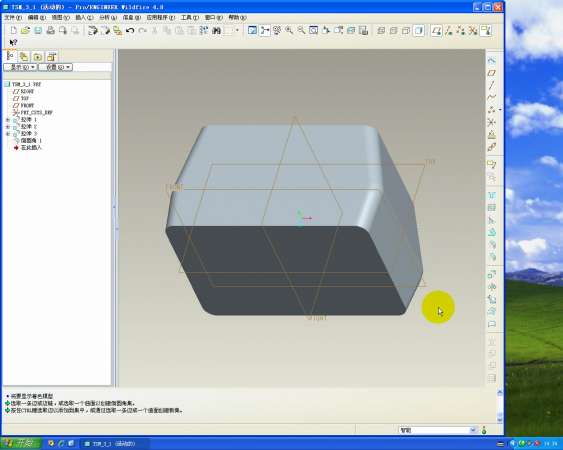563x450 pixels.
Task: Switch to no hidden display
Action: pos(406,31)
